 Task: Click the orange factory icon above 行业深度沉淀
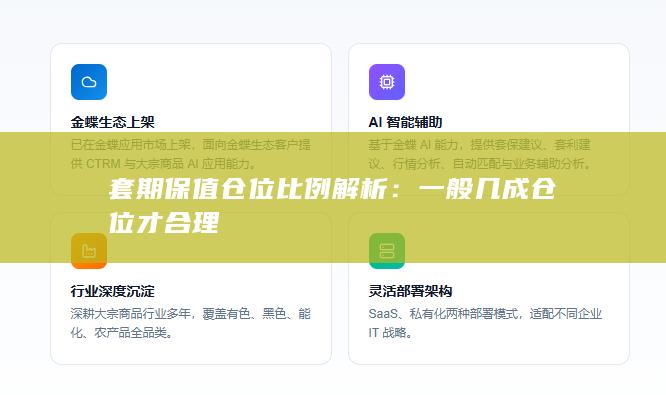point(89,251)
